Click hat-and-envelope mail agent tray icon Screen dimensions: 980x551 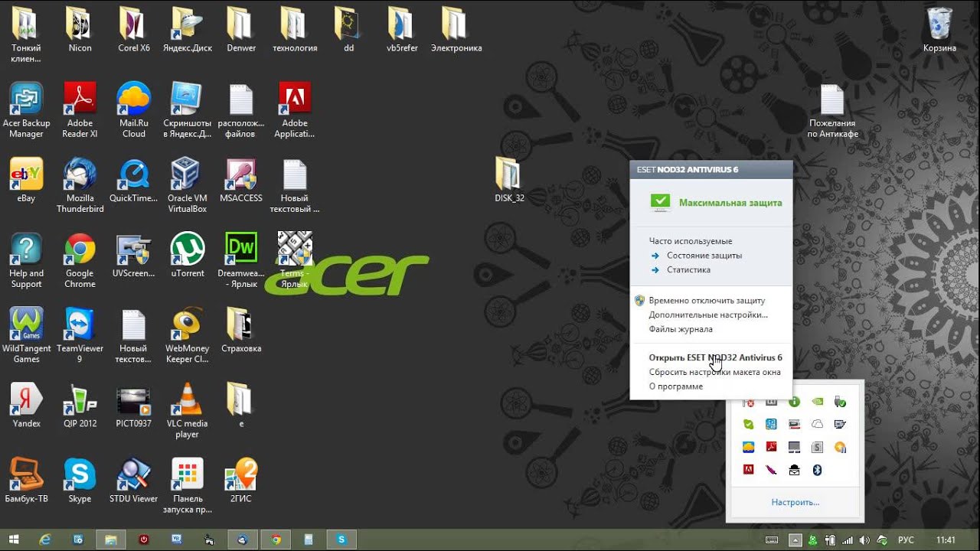tap(794, 470)
